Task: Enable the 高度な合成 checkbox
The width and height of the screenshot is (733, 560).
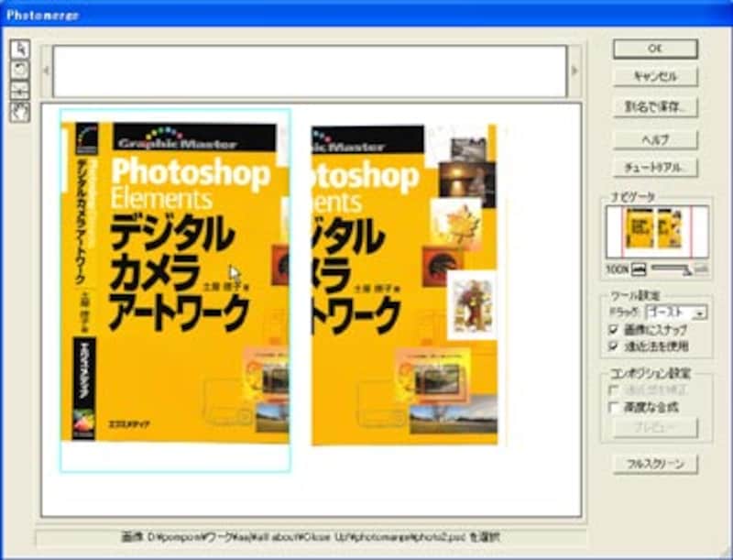Action: click(x=615, y=407)
